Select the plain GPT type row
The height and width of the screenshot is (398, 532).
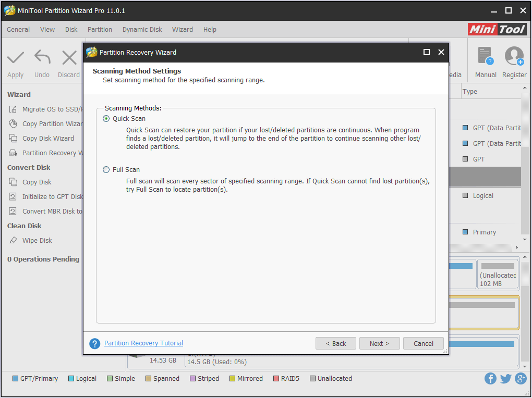coord(485,159)
